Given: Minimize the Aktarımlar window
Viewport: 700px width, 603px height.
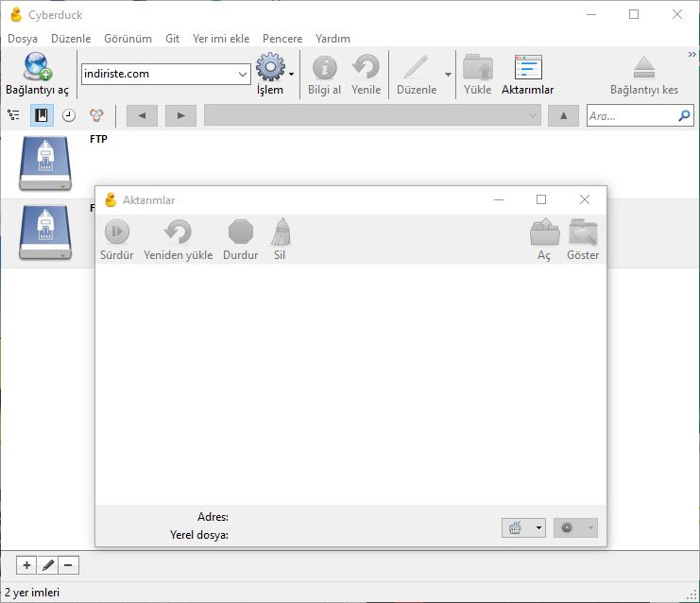Looking at the screenshot, I should coord(499,199).
